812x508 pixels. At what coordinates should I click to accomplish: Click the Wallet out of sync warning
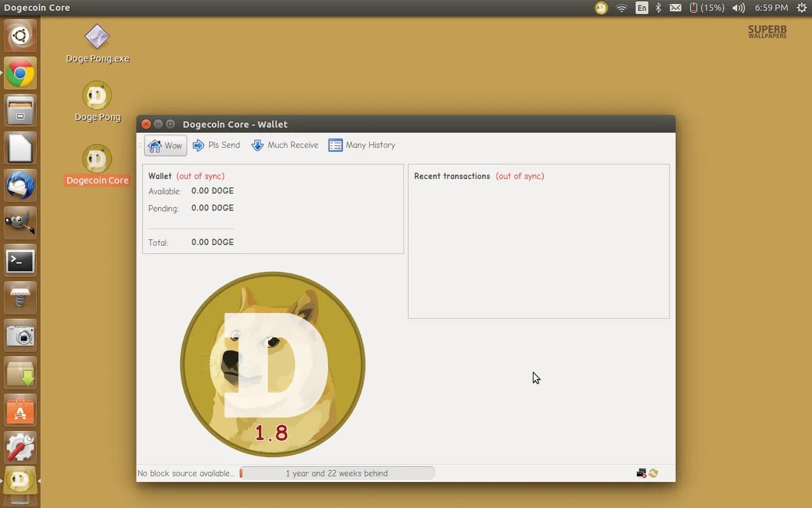tap(200, 176)
